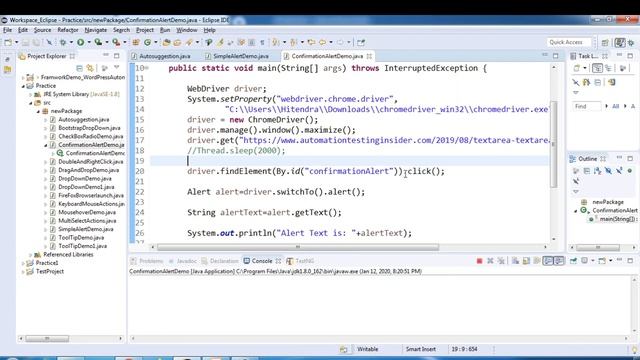This screenshot has width=640, height=360.
Task: Toggle Show Console on Standard Error change
Action: coord(559,261)
